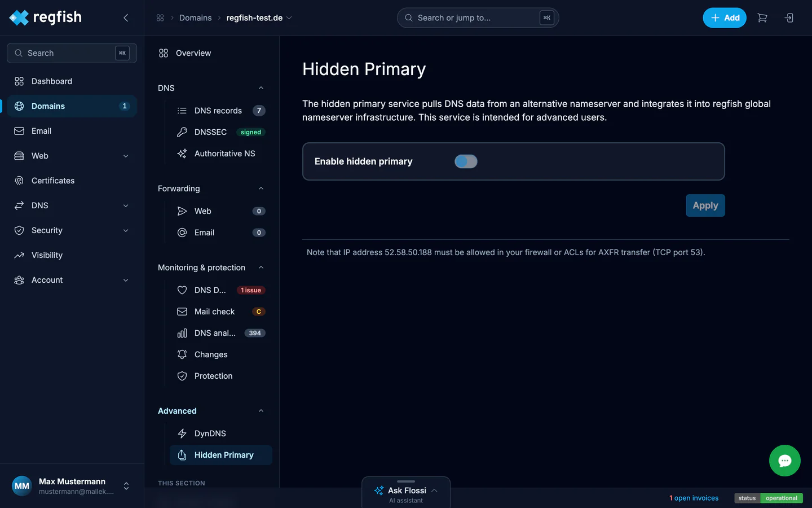Click the Changes bell icon
Screen dimensions: 812x508
click(182, 354)
